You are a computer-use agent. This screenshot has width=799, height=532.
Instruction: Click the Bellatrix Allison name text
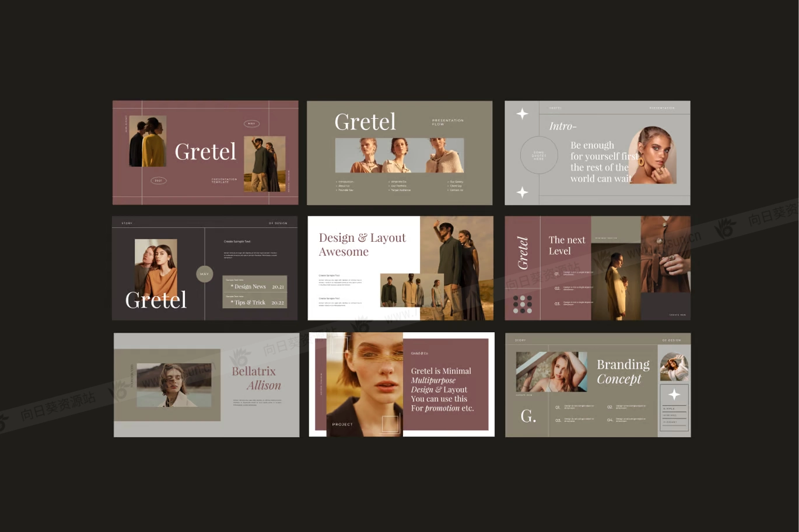click(x=257, y=378)
